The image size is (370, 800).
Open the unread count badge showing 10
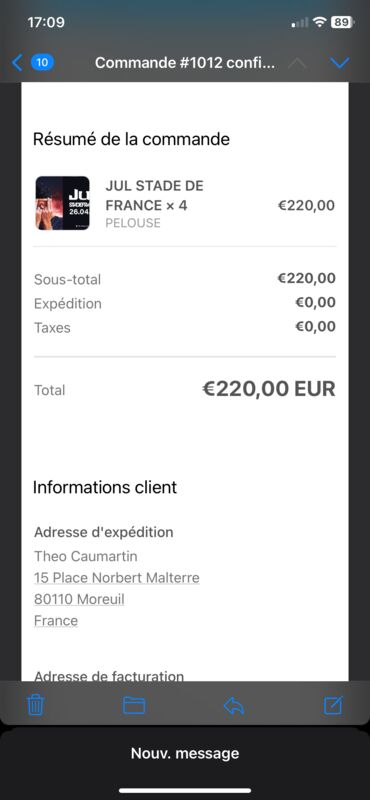(x=43, y=63)
